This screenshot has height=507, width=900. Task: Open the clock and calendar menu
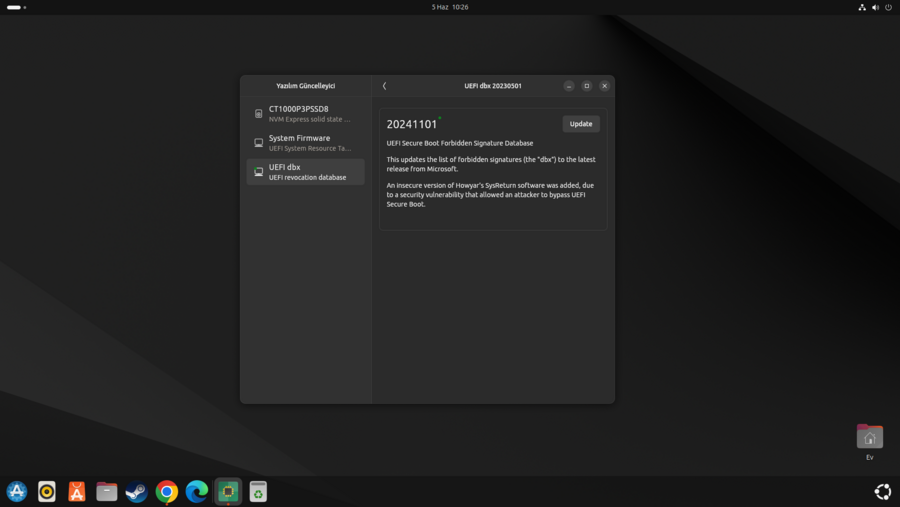click(450, 7)
